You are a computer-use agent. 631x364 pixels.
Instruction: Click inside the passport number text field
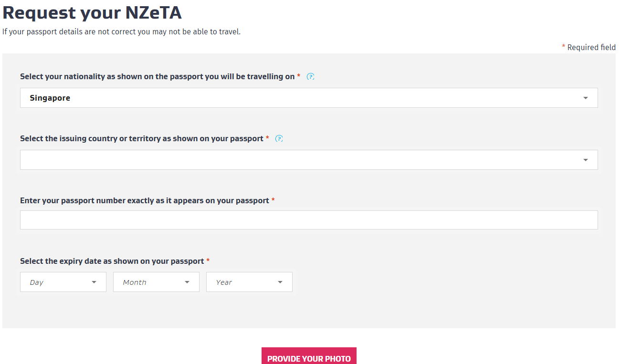coord(309,220)
